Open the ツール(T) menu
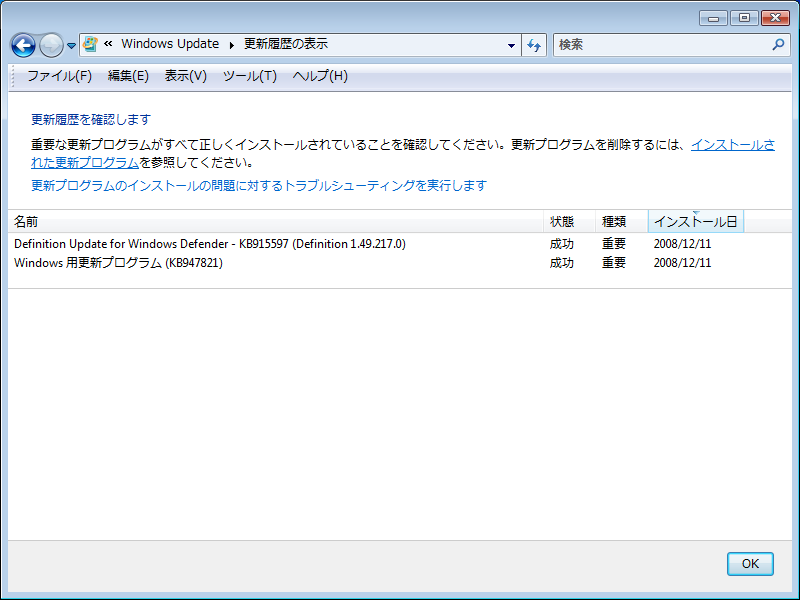This screenshot has width=800, height=600. pos(249,76)
